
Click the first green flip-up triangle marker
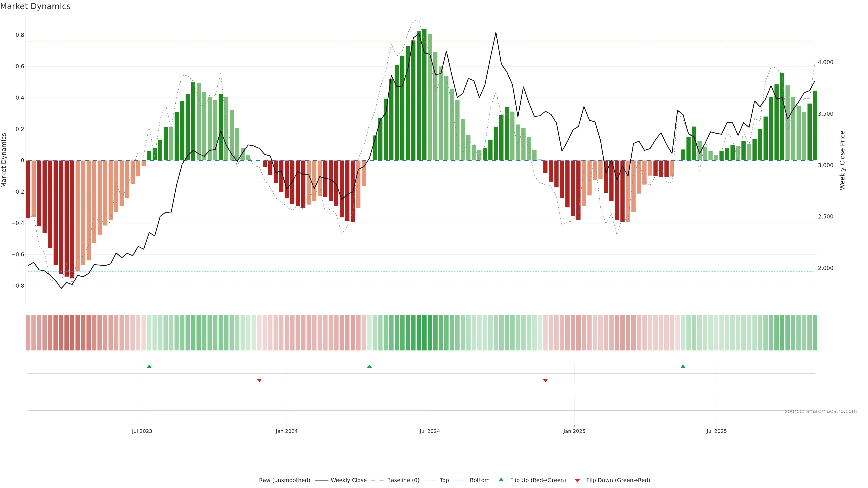149,366
